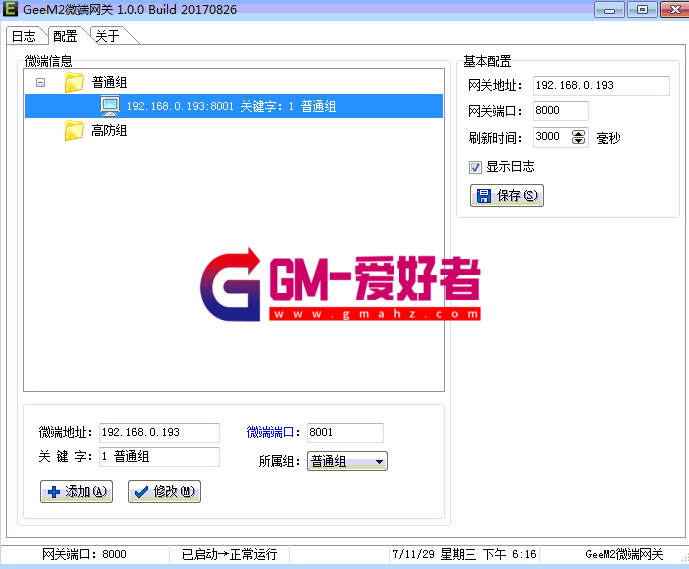Click the 网关地址 label

[x=495, y=85]
